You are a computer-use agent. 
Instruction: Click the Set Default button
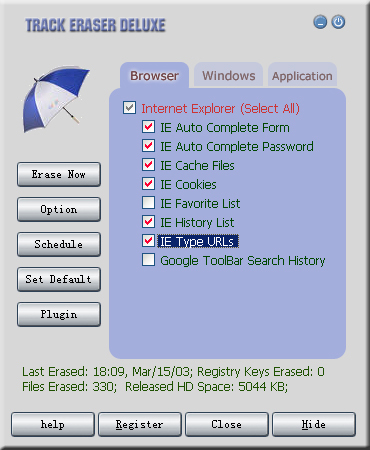tap(59, 279)
